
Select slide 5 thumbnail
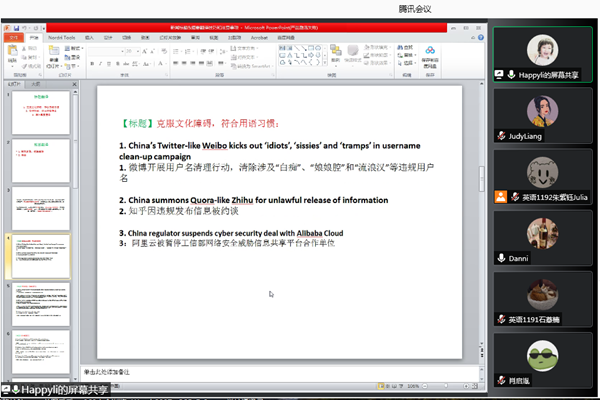[x=41, y=304]
